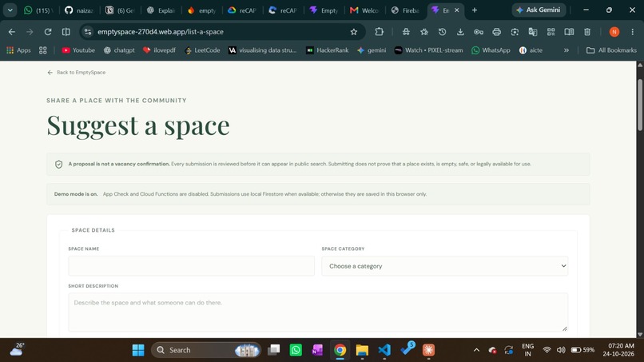Switch to the WhatsApp (115) tab

pyautogui.click(x=38, y=10)
